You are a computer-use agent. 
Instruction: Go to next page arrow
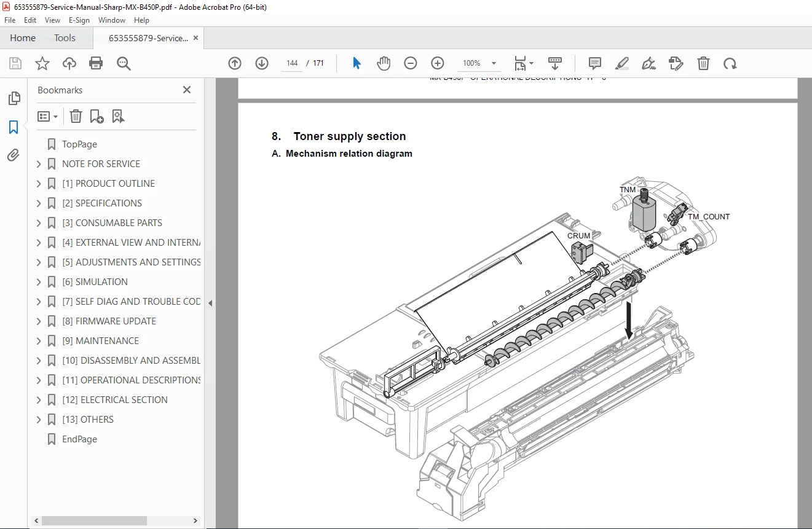pyautogui.click(x=262, y=63)
